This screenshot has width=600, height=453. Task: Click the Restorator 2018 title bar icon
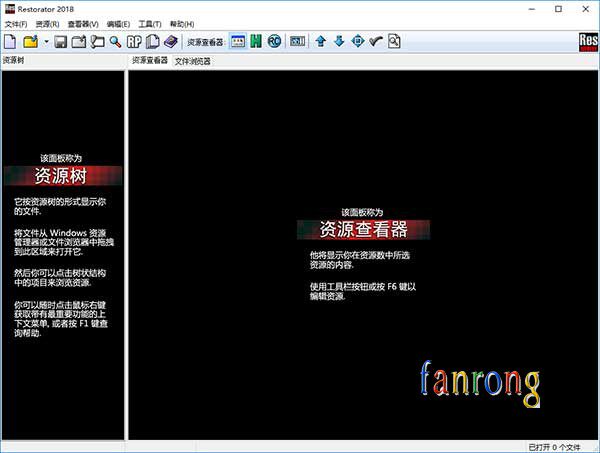10,8
